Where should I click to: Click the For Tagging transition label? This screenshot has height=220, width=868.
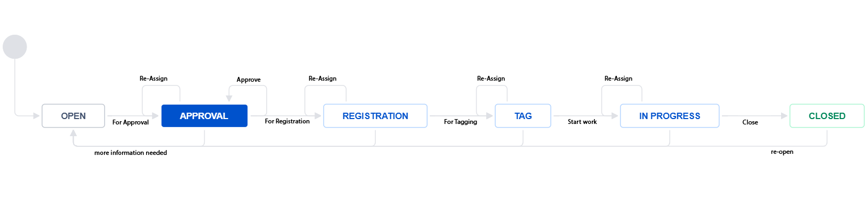[x=461, y=122]
